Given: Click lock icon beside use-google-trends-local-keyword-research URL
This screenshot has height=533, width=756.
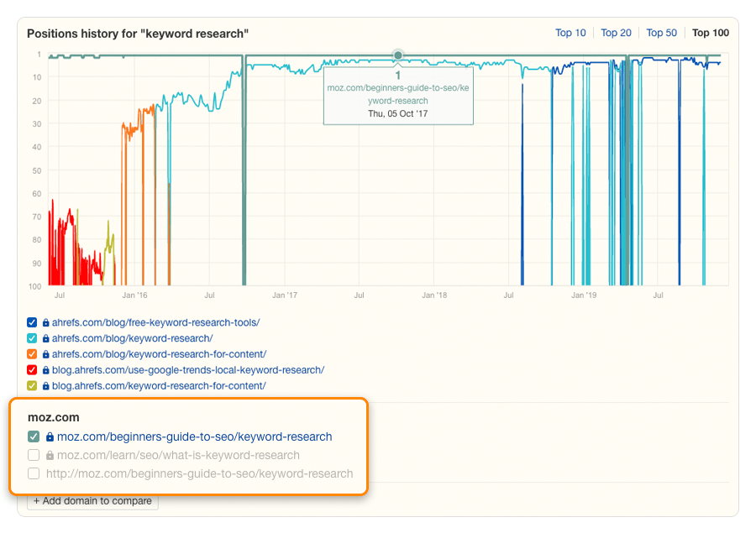Looking at the screenshot, I should click(x=46, y=370).
